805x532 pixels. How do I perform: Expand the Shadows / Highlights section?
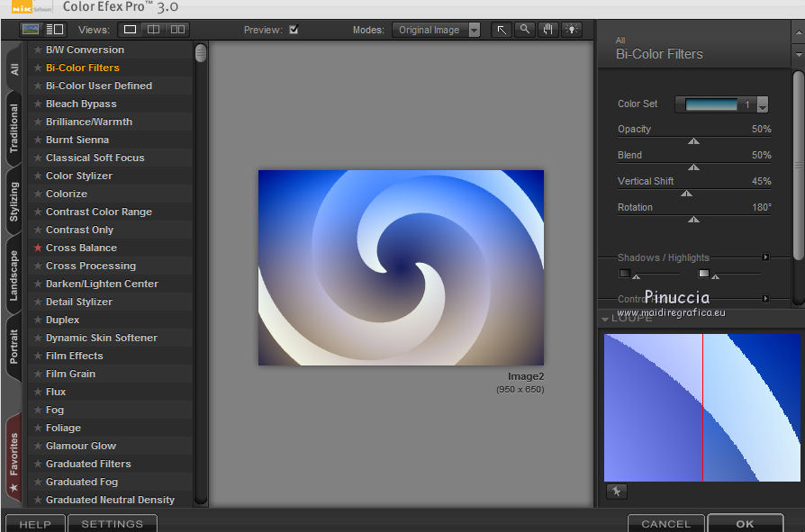(x=765, y=257)
